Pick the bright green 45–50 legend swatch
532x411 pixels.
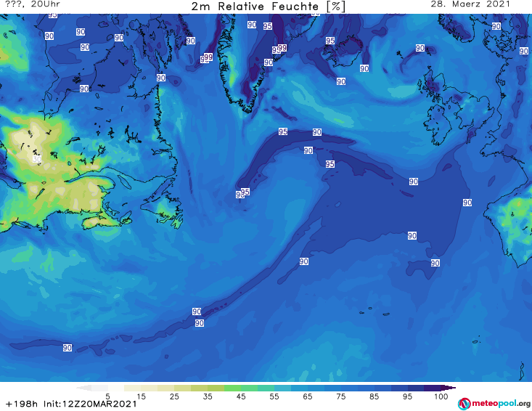249,388
